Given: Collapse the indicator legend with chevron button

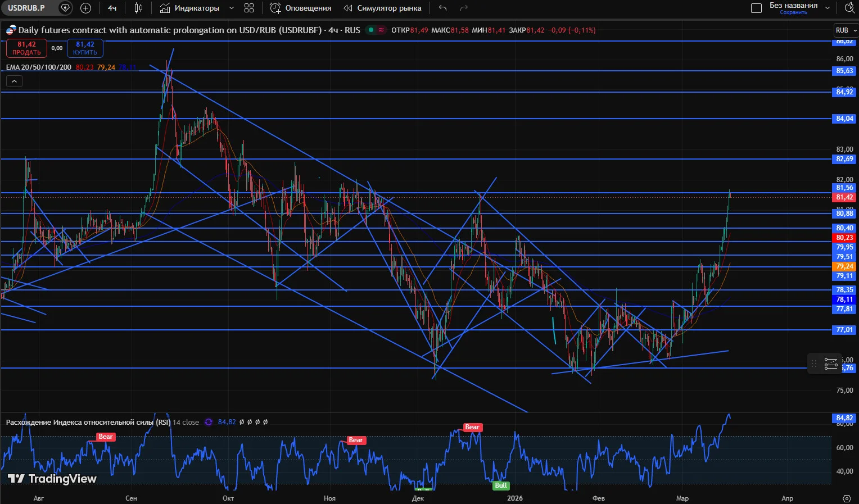Looking at the screenshot, I should [x=14, y=81].
